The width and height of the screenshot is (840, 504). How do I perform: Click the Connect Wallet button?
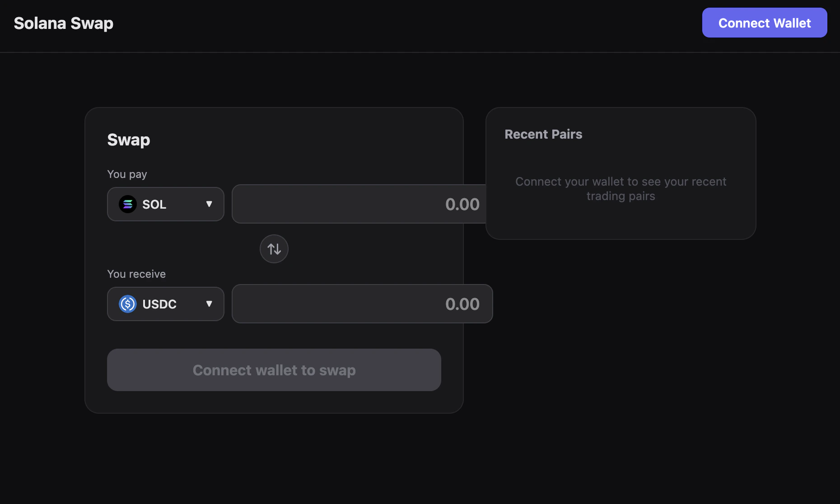pos(764,23)
